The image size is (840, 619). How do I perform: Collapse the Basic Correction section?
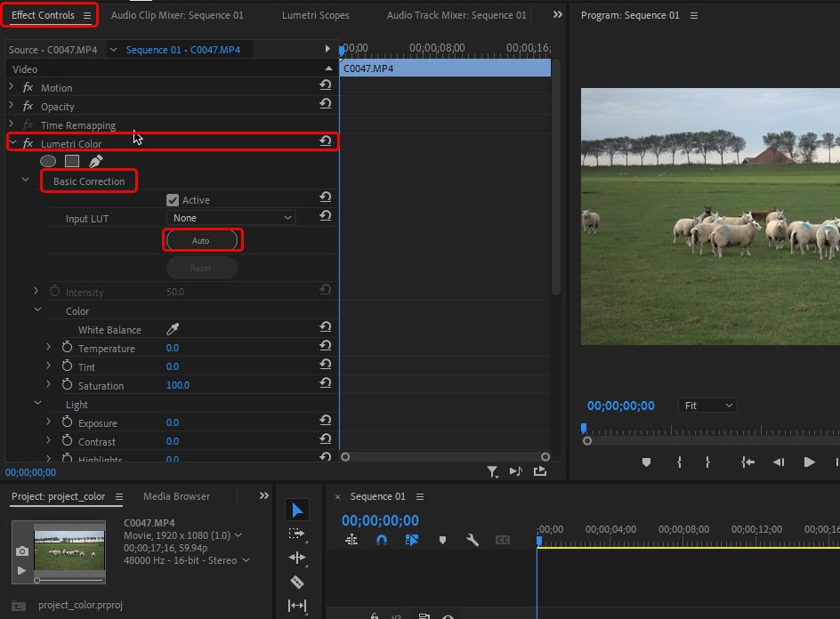click(x=25, y=181)
